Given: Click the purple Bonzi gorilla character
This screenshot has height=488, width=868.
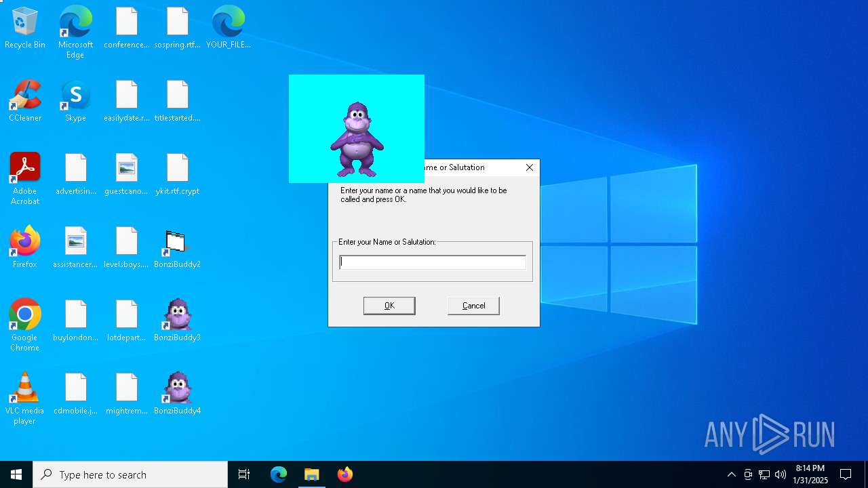Looking at the screenshot, I should point(357,139).
